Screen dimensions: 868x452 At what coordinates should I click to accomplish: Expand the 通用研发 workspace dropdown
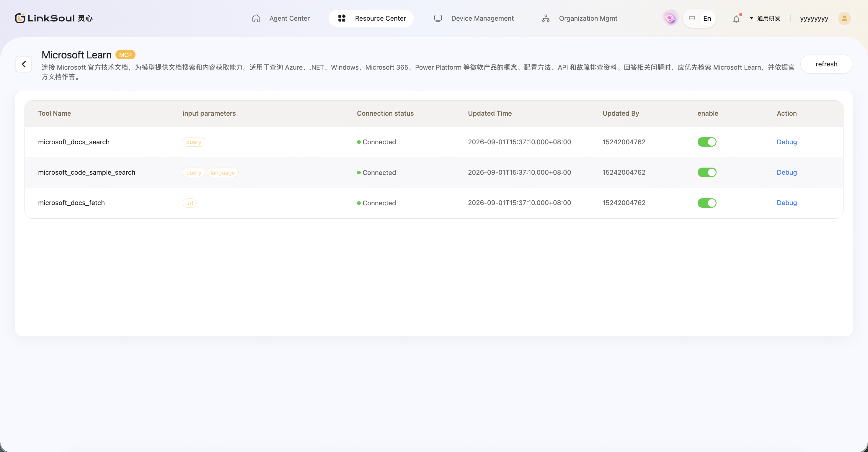click(x=765, y=18)
